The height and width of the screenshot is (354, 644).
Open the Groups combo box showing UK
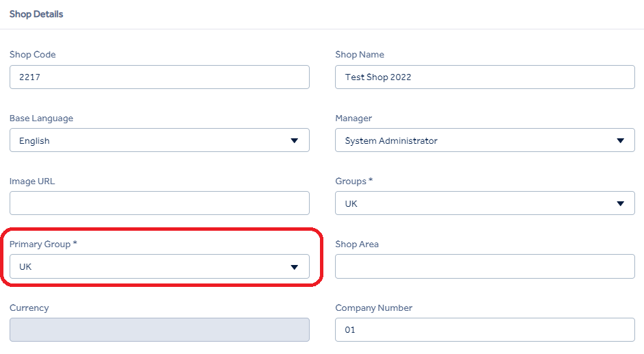(485, 203)
